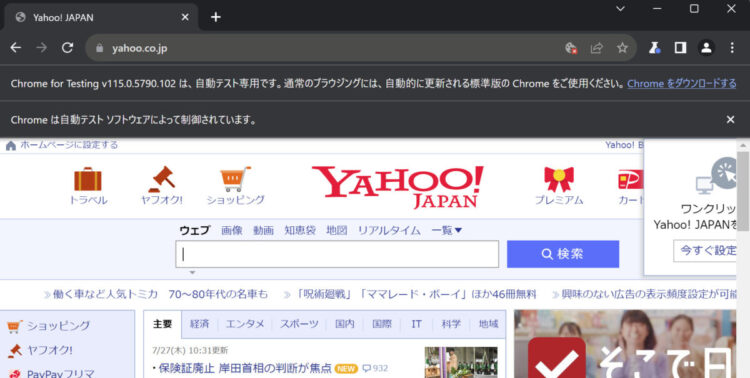Screen dimensions: 750x378
Task: Select the 科学 news tab
Action: click(x=451, y=324)
